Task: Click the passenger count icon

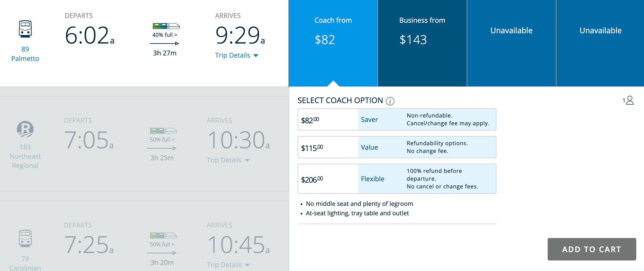Action: [x=628, y=100]
